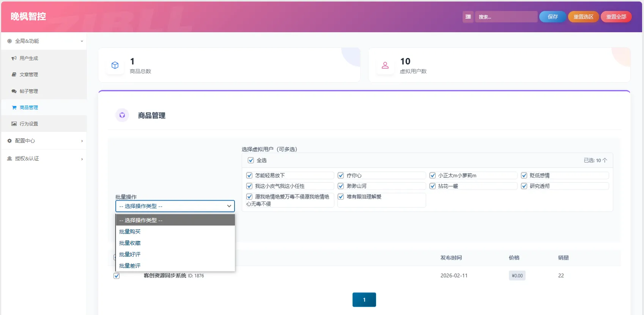The height and width of the screenshot is (315, 644).
Task: Click the 晚枫智控 logo title
Action: [28, 16]
